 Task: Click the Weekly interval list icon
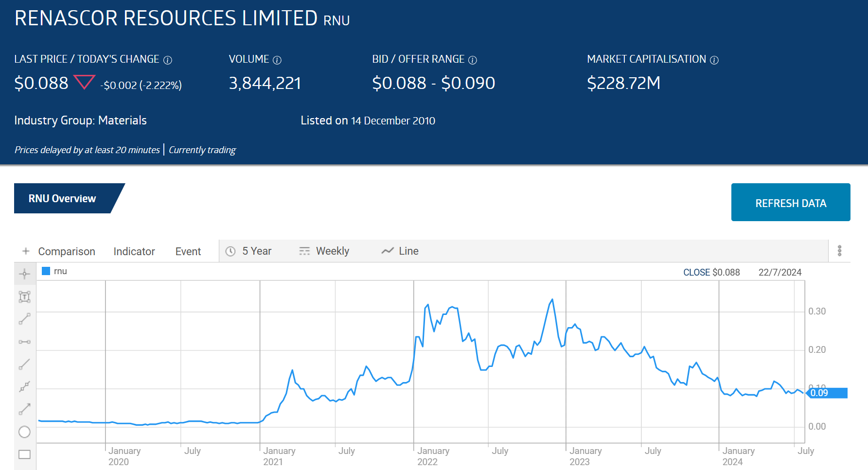tap(304, 251)
